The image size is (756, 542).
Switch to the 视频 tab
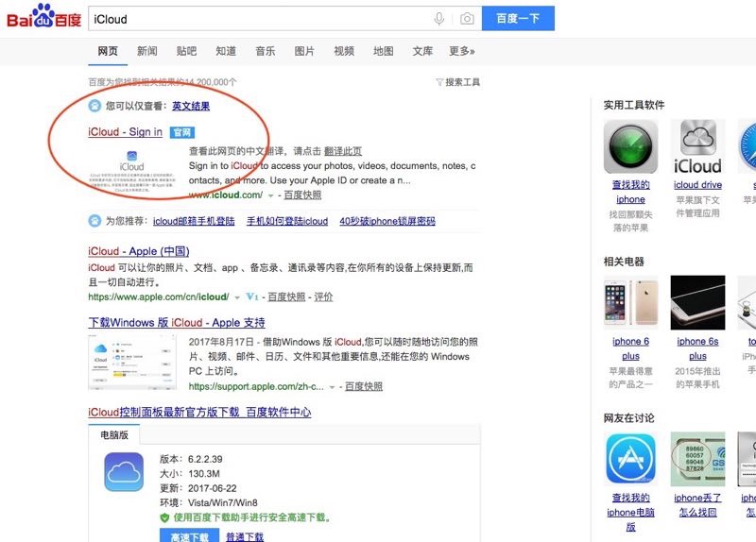(x=344, y=51)
